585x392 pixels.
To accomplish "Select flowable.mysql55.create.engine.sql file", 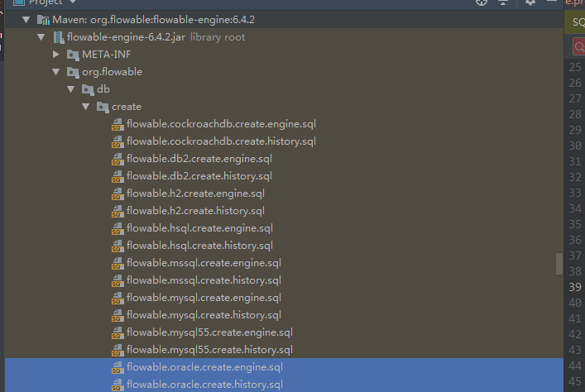I will [x=209, y=332].
